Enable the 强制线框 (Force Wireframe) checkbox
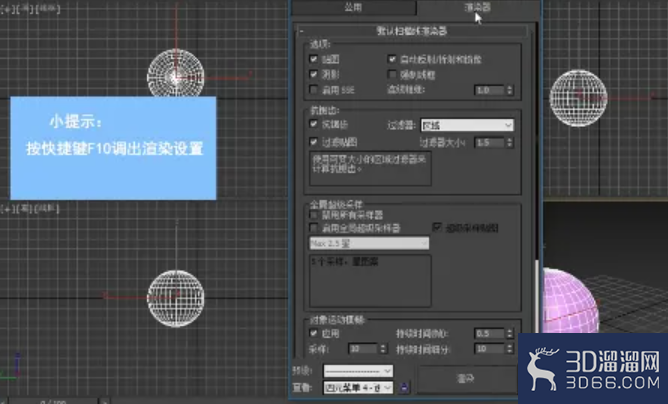Image resolution: width=668 pixels, height=404 pixels. 392,74
